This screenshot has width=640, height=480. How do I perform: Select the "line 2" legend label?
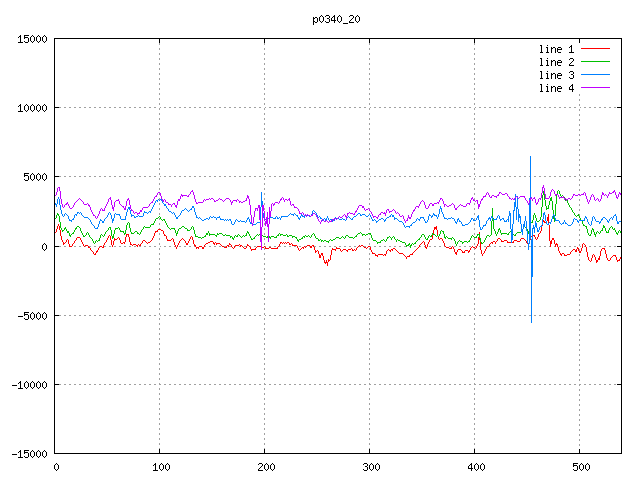(x=556, y=62)
